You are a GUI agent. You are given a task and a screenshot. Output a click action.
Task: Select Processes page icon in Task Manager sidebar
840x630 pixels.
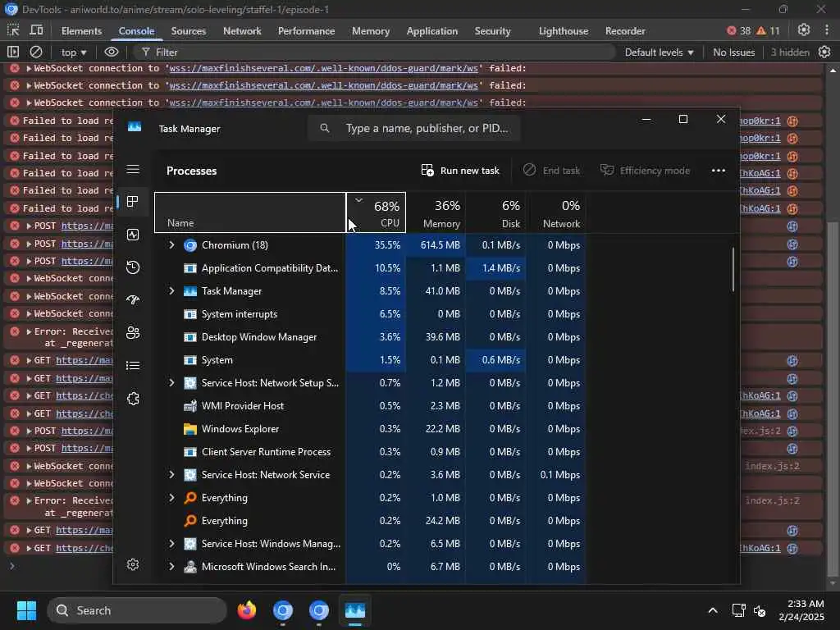[133, 202]
